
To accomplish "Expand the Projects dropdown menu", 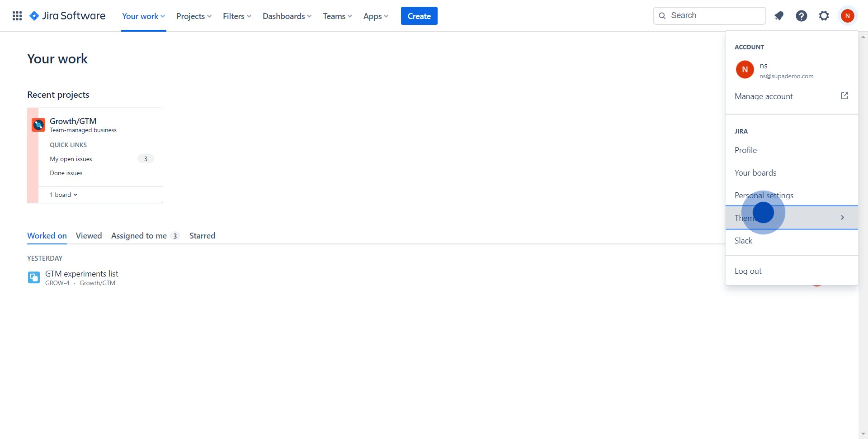I will 193,16.
